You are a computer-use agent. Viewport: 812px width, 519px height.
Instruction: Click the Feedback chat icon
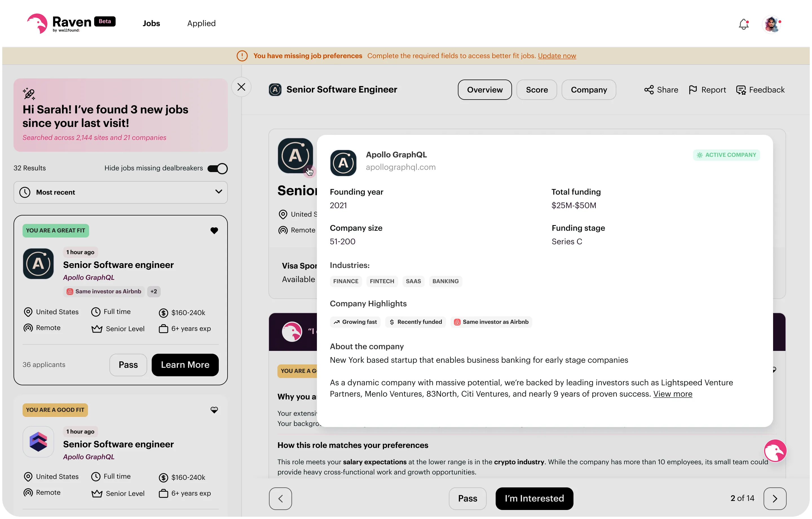(741, 90)
